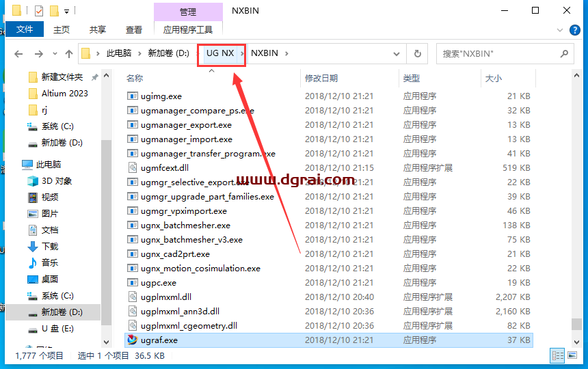Open the quick access toolbar dropdown
Screen dimensions: 588x369
click(x=66, y=12)
